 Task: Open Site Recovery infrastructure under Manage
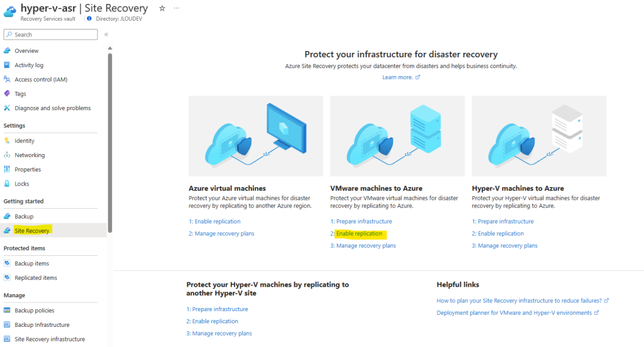pyautogui.click(x=50, y=339)
